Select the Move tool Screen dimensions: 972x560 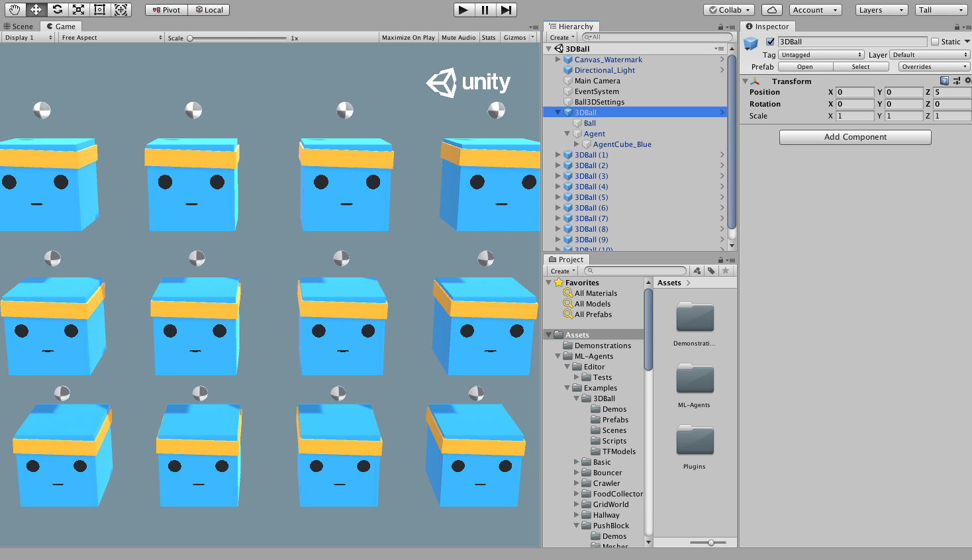pos(36,9)
